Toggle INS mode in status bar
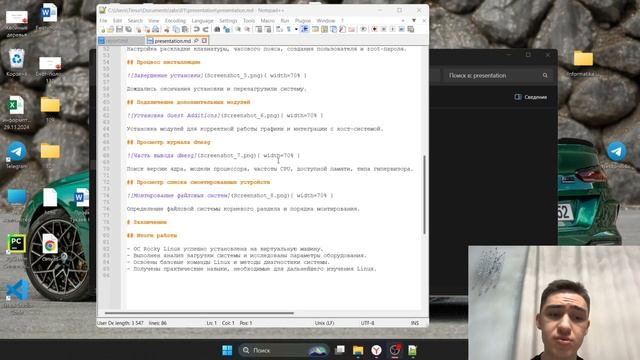The width and height of the screenshot is (640, 360). [x=415, y=323]
